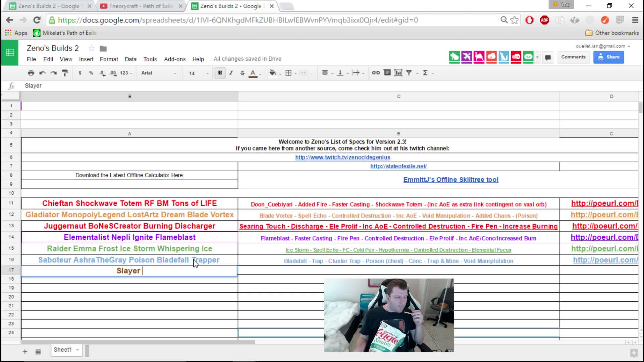Screen dimensions: 644x362
Task: Click the horizontal scrollbar at sheet bottom
Action: [138, 342]
